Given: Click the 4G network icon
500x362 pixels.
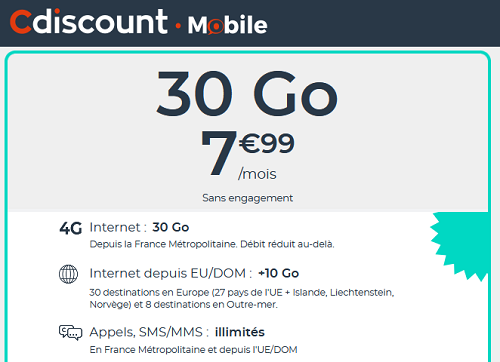Looking at the screenshot, I should pyautogui.click(x=70, y=228).
